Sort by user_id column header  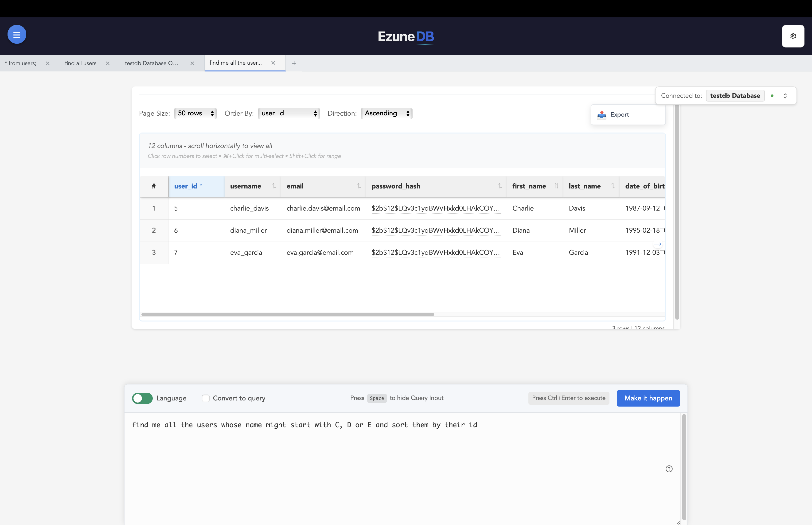[196, 186]
